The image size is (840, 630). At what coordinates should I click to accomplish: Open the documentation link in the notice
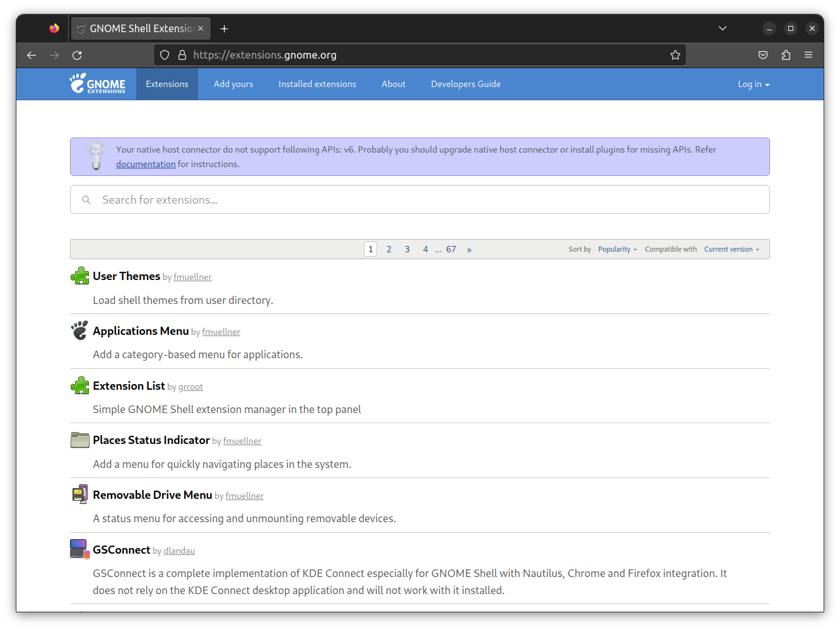[x=146, y=164]
